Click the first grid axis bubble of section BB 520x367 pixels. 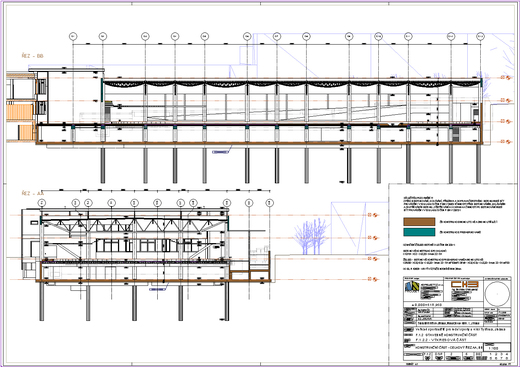tap(73, 36)
